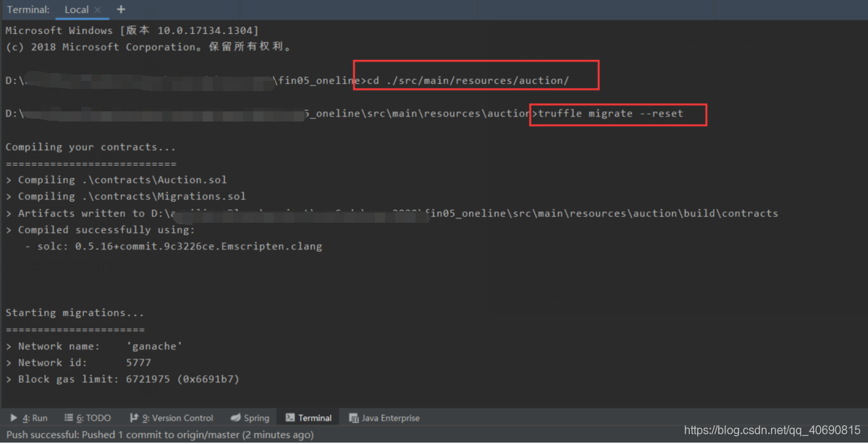The width and height of the screenshot is (868, 444).
Task: Close the Local terminal tab
Action: 98,9
